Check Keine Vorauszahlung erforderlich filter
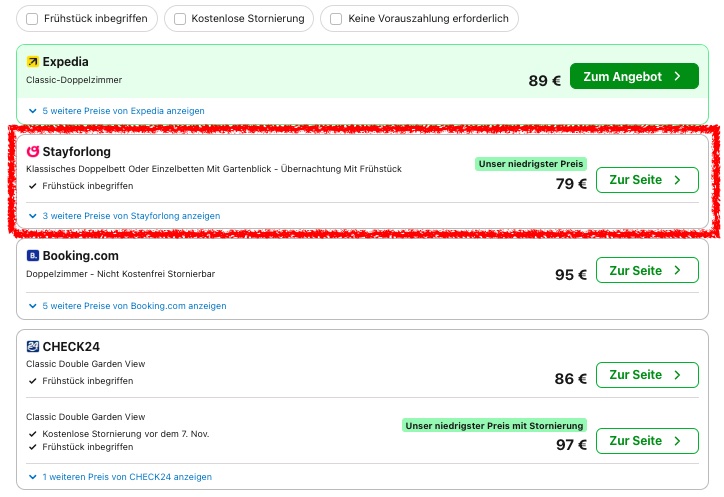 336,19
